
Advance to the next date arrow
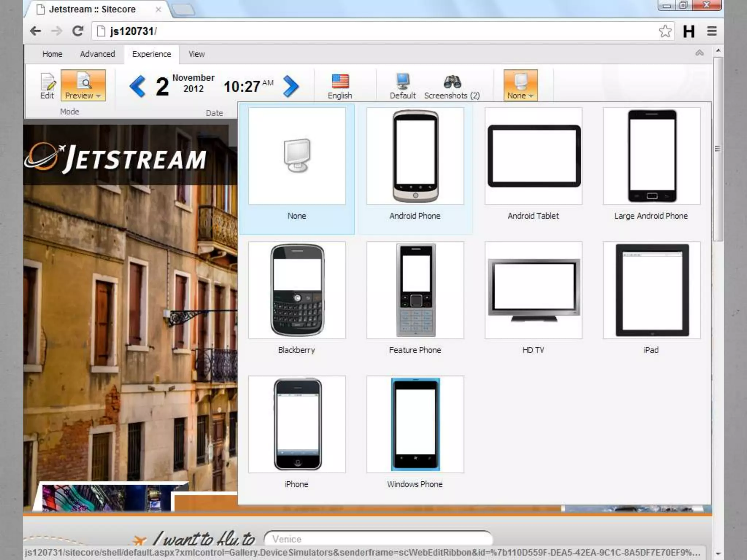291,86
